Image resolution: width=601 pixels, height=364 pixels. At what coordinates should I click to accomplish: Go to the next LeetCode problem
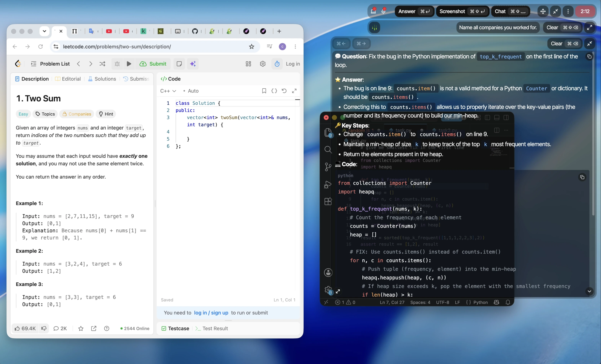click(91, 64)
